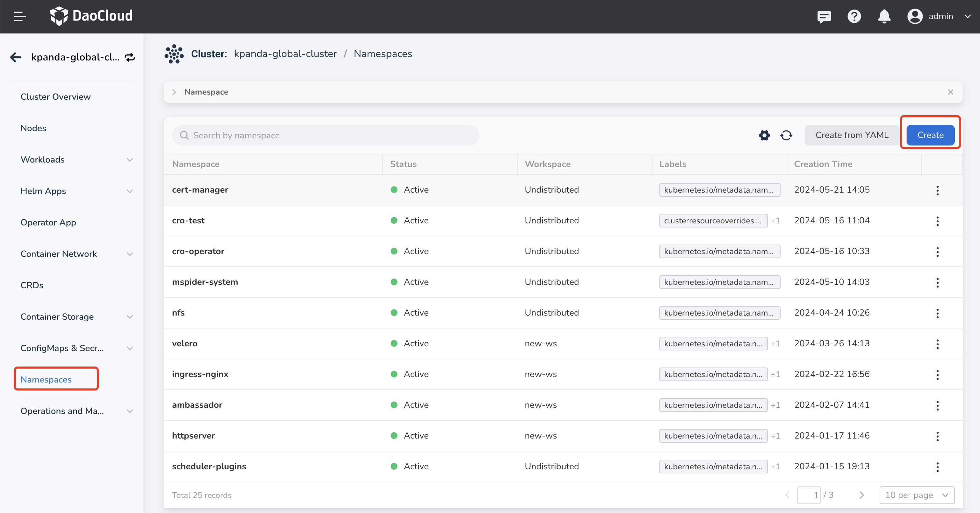The height and width of the screenshot is (513, 980).
Task: Open table column settings gear
Action: pos(764,135)
